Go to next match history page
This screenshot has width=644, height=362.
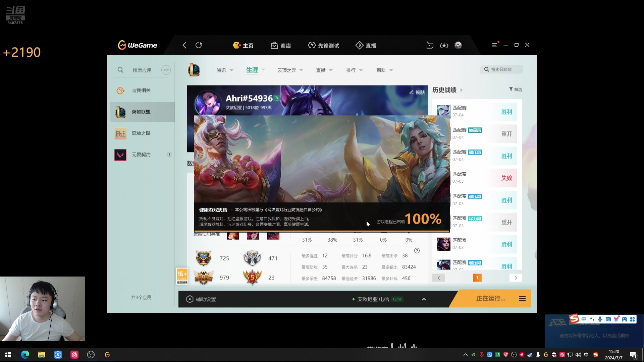pyautogui.click(x=516, y=278)
